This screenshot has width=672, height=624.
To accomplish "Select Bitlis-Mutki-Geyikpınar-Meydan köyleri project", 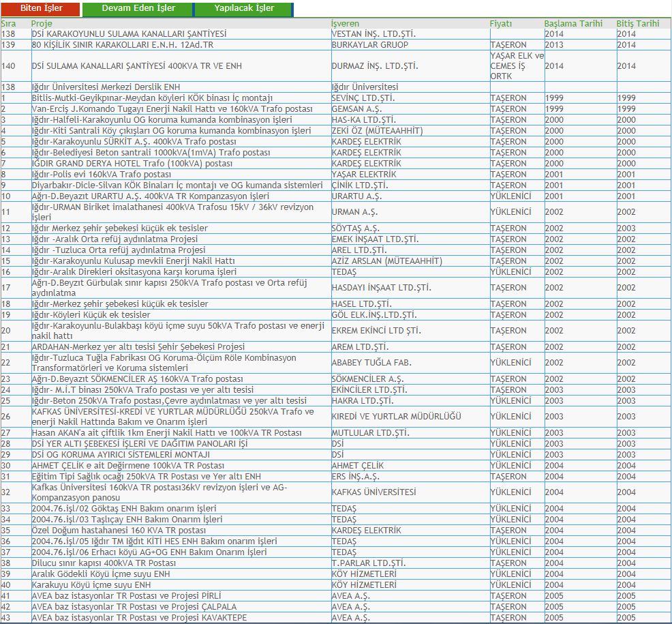I will (181, 98).
